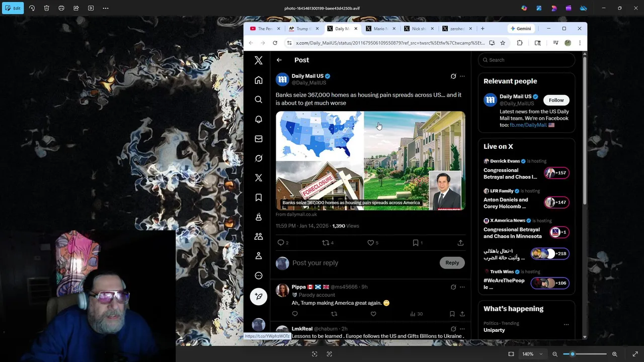This screenshot has height=362, width=644.
Task: Switch to the AP 'Trump' browser tab
Action: 303,29
